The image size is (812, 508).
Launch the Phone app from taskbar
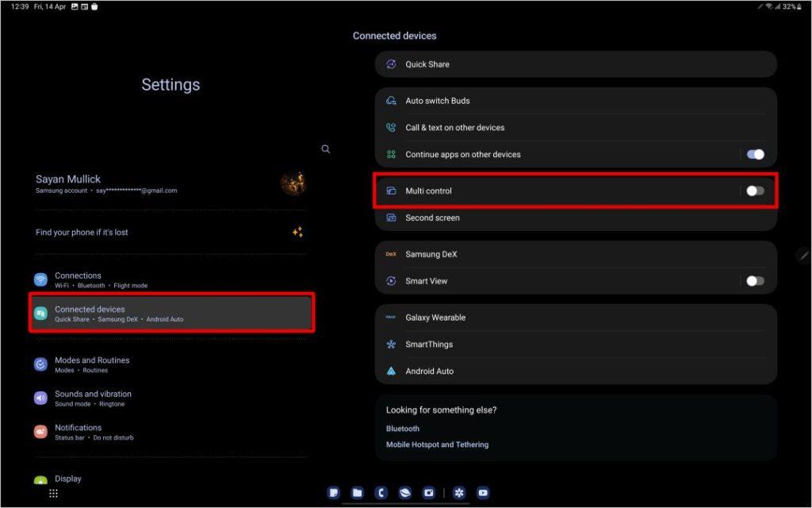pos(381,492)
